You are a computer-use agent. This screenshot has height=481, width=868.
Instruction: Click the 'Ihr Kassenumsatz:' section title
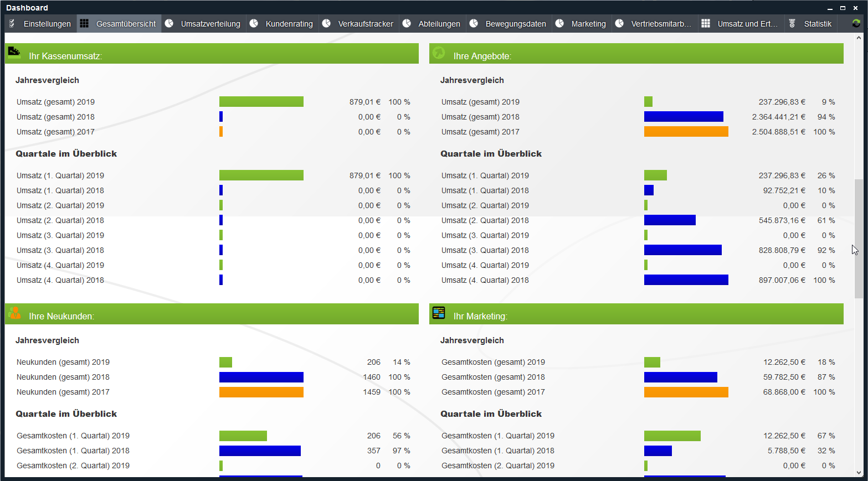pos(65,56)
